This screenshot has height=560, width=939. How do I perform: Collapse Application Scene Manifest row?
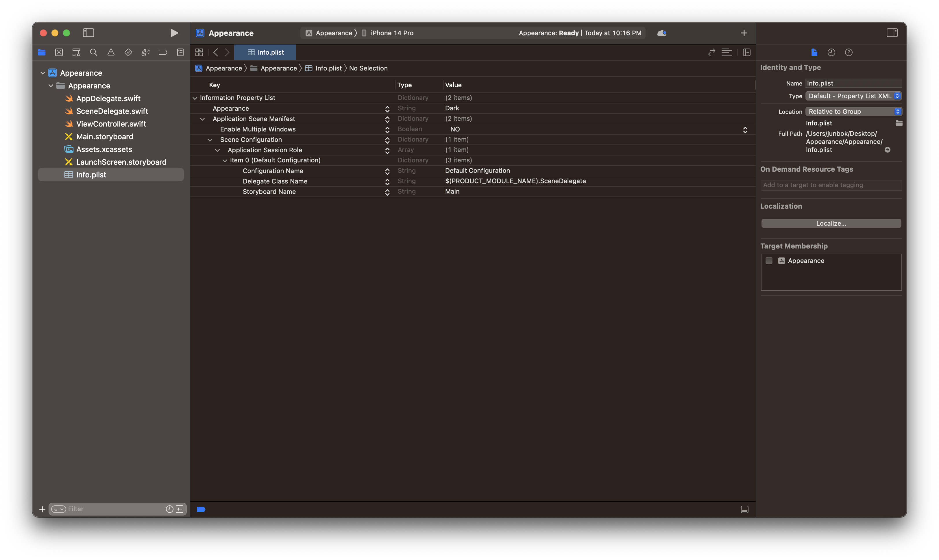pyautogui.click(x=202, y=119)
